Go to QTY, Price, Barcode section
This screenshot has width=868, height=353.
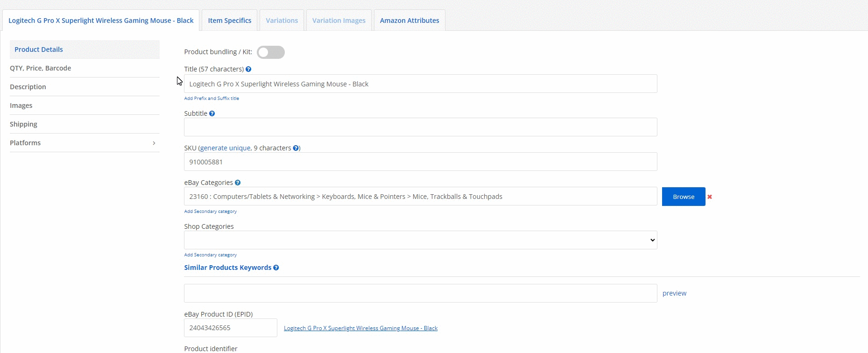click(x=85, y=68)
